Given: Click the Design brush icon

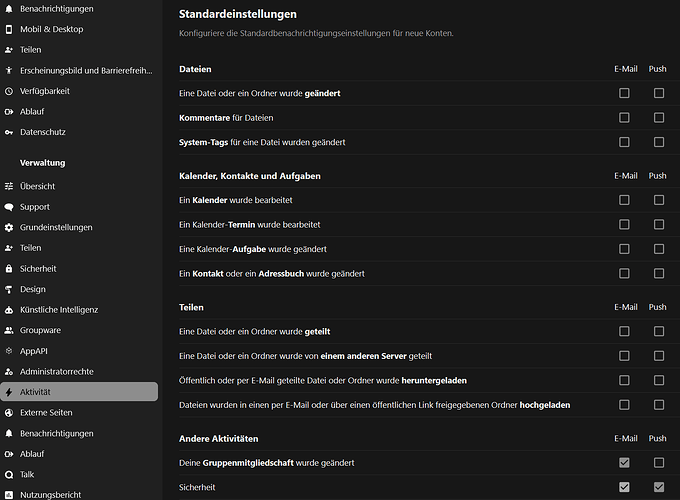Looking at the screenshot, I should [x=9, y=289].
